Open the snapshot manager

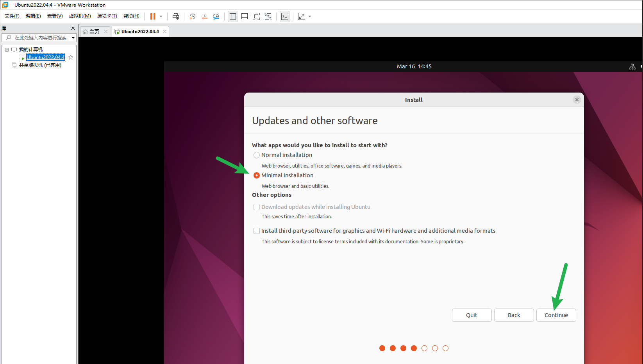(216, 16)
